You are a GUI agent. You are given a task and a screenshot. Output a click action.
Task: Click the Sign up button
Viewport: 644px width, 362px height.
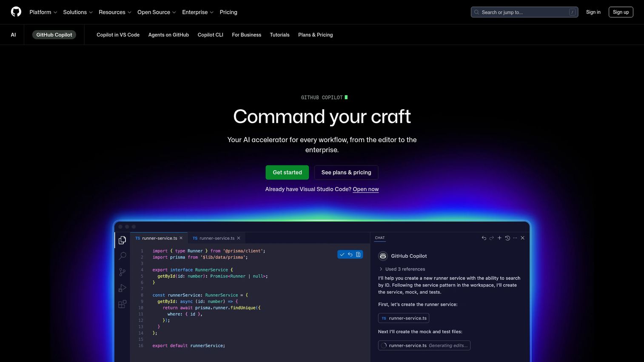[x=621, y=12]
